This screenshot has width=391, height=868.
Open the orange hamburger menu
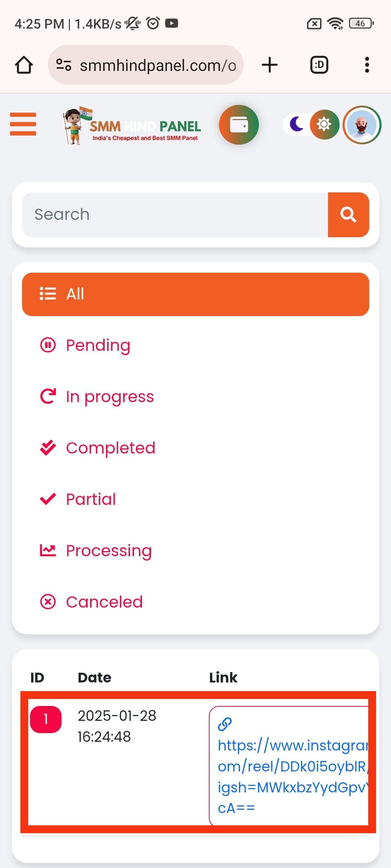[23, 124]
